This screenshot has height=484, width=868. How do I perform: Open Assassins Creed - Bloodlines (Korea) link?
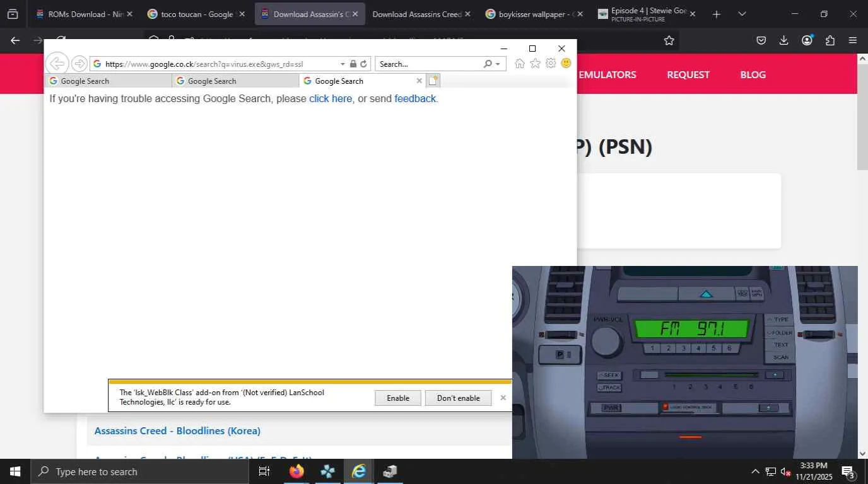[177, 431]
